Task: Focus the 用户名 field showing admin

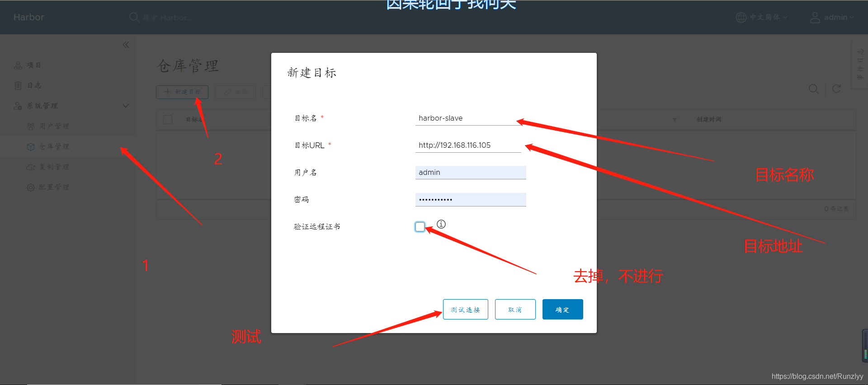Action: pos(471,173)
